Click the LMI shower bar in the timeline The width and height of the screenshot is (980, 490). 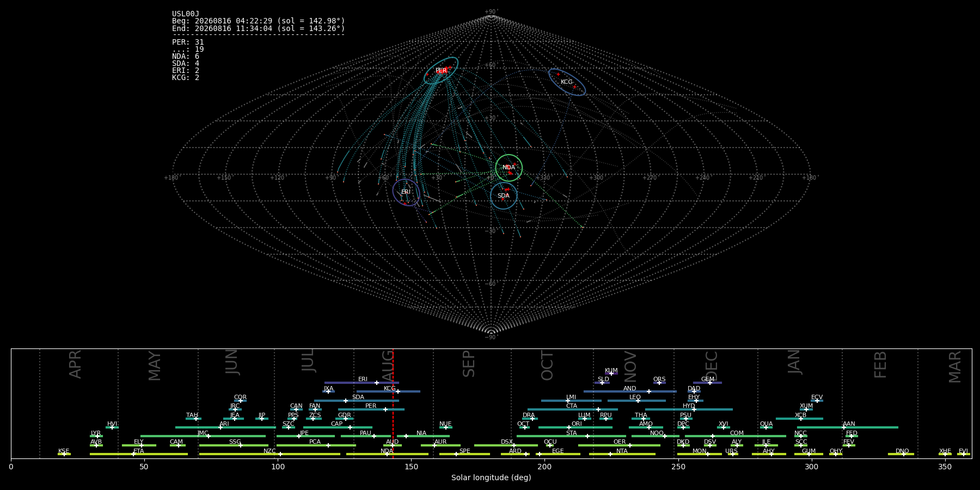pos(571,401)
